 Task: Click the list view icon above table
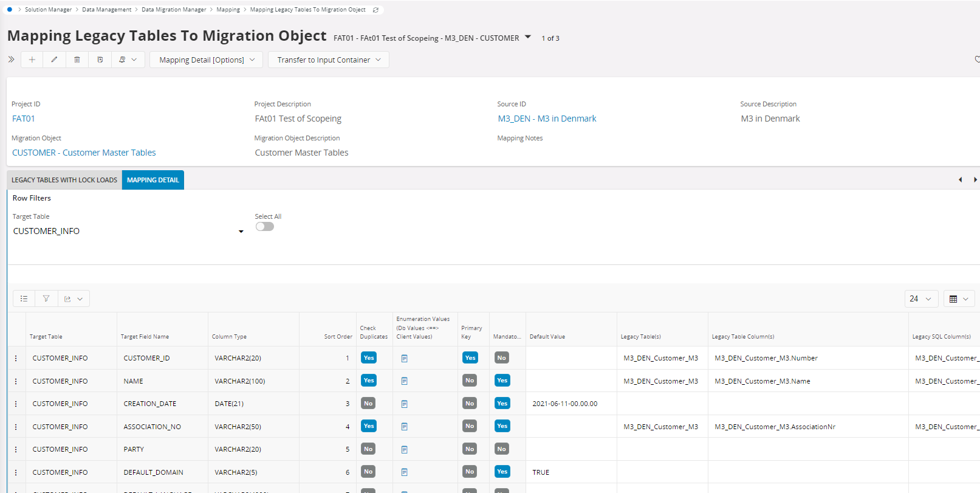24,298
